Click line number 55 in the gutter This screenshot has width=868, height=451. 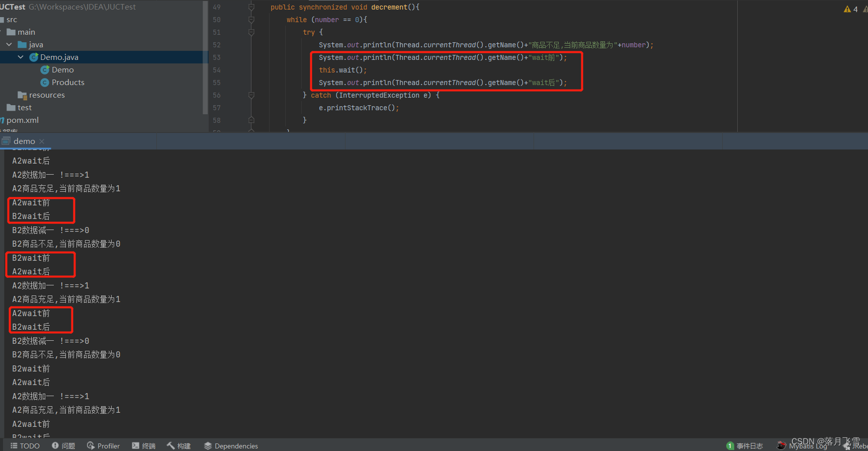point(217,83)
